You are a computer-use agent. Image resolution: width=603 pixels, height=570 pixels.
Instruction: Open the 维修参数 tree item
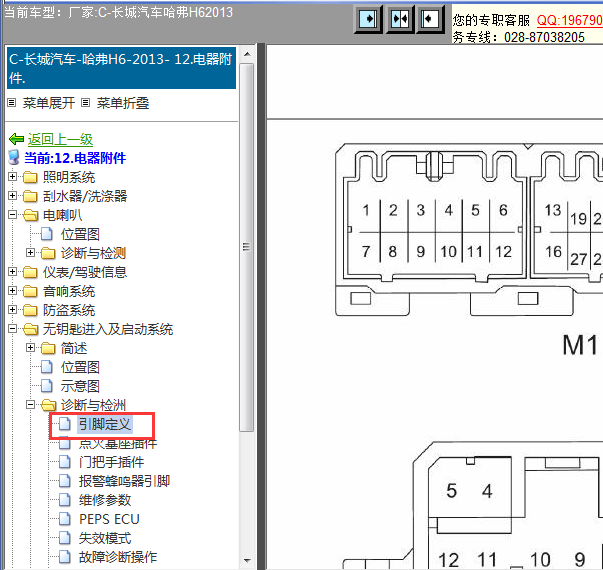pos(103,500)
